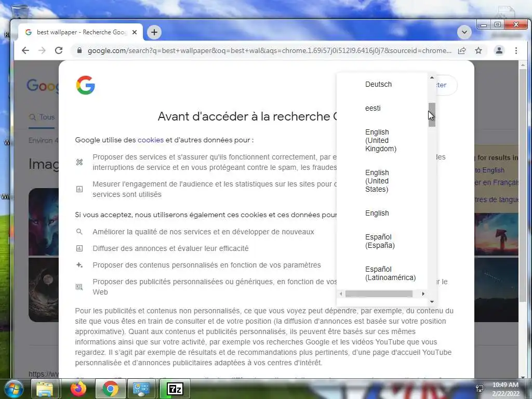This screenshot has height=399, width=532.
Task: Select Español (España) language option
Action: pos(380,241)
